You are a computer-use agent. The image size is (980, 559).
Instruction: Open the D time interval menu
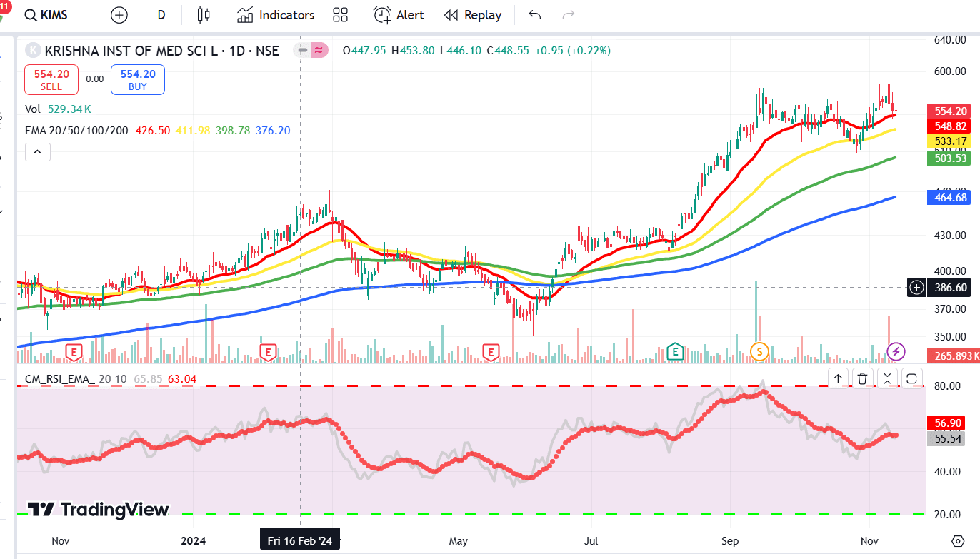161,15
